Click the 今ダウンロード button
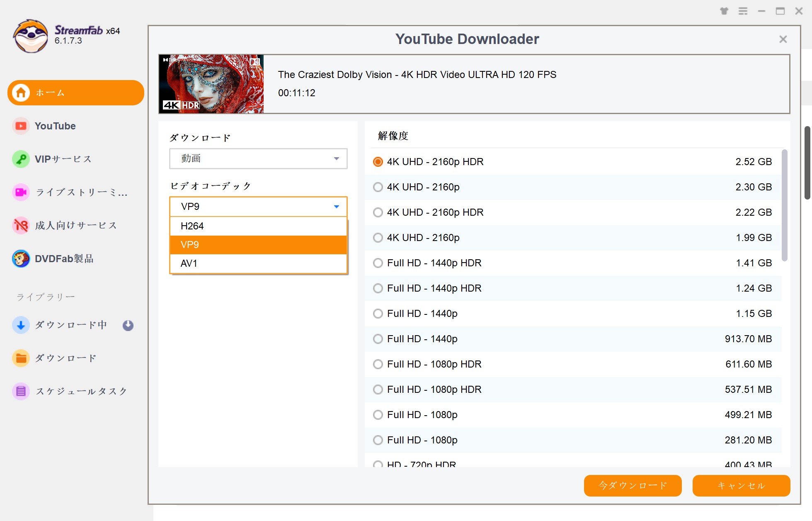Viewport: 812px width, 521px height. pyautogui.click(x=633, y=486)
